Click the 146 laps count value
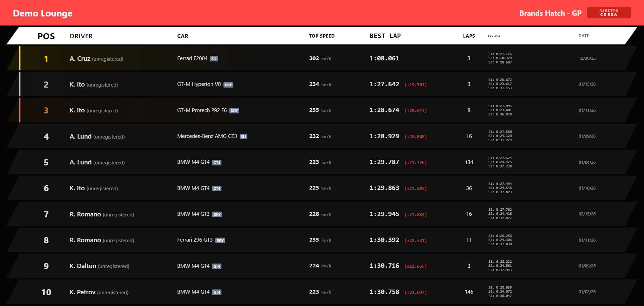Image resolution: width=644 pixels, height=306 pixels. (x=469, y=292)
